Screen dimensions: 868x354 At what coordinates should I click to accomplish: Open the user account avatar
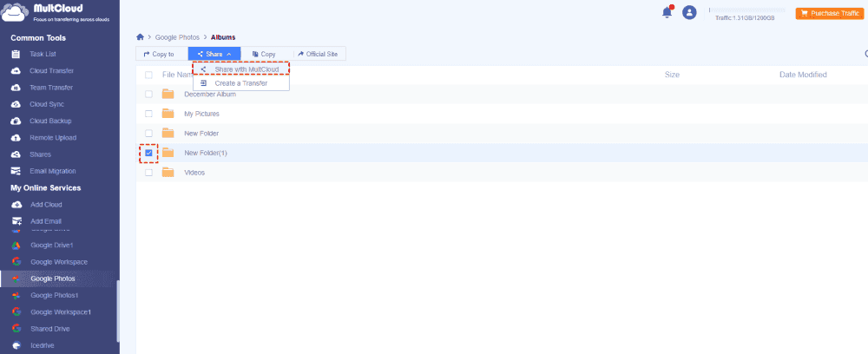pos(689,12)
